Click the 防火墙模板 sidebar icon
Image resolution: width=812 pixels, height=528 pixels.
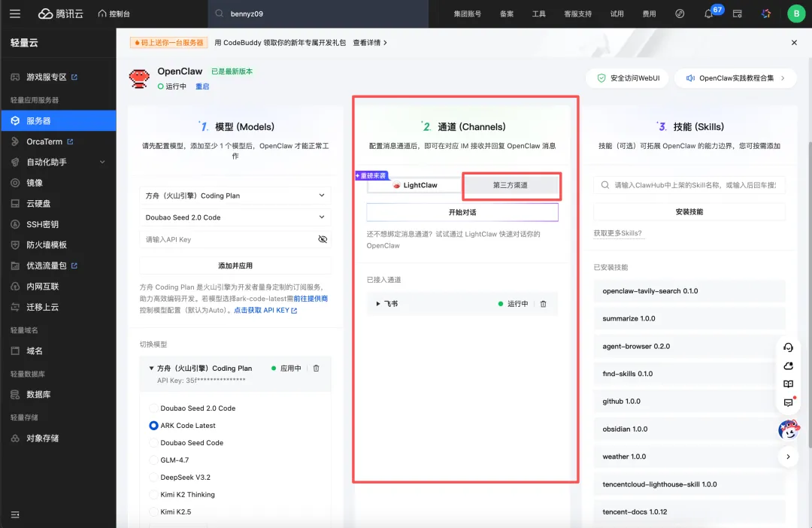16,244
